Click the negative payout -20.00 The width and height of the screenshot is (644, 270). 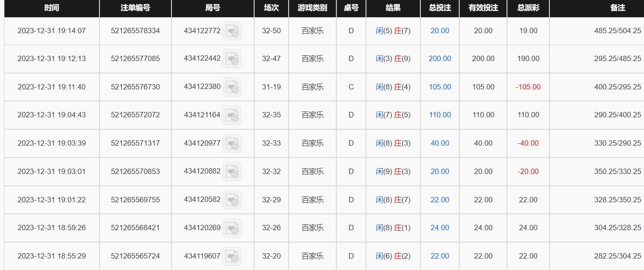(528, 171)
